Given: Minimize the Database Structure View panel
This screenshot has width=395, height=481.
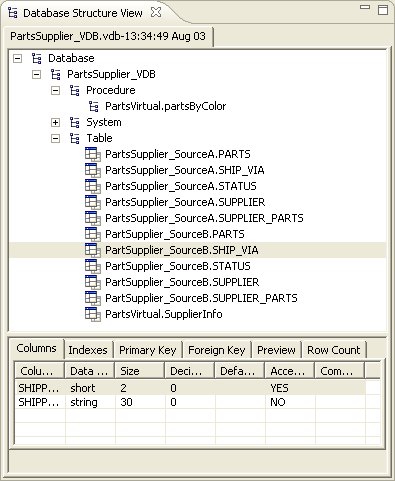Looking at the screenshot, I should point(365,7).
